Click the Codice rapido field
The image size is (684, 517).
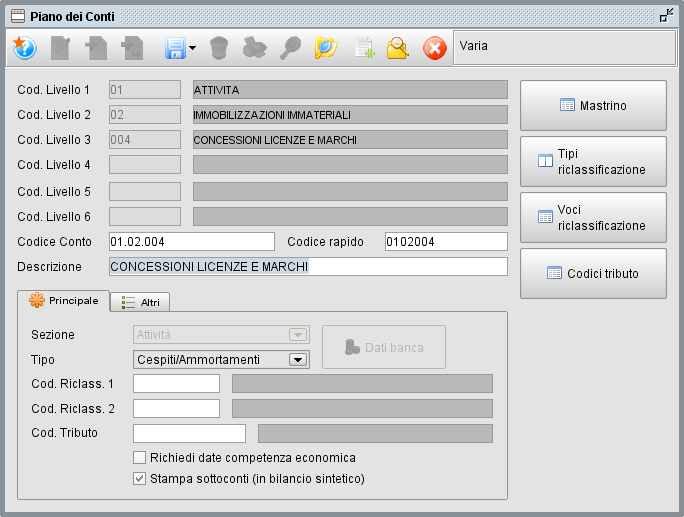[446, 242]
